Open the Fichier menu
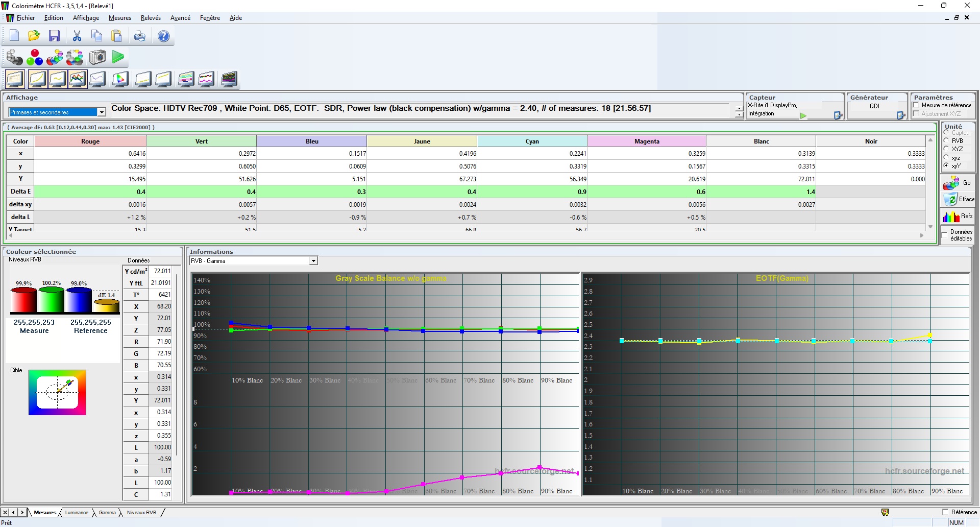The width and height of the screenshot is (980, 527). [26, 18]
